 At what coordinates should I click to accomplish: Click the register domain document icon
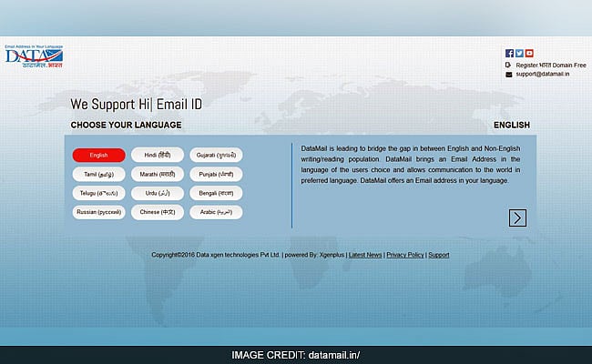point(508,65)
